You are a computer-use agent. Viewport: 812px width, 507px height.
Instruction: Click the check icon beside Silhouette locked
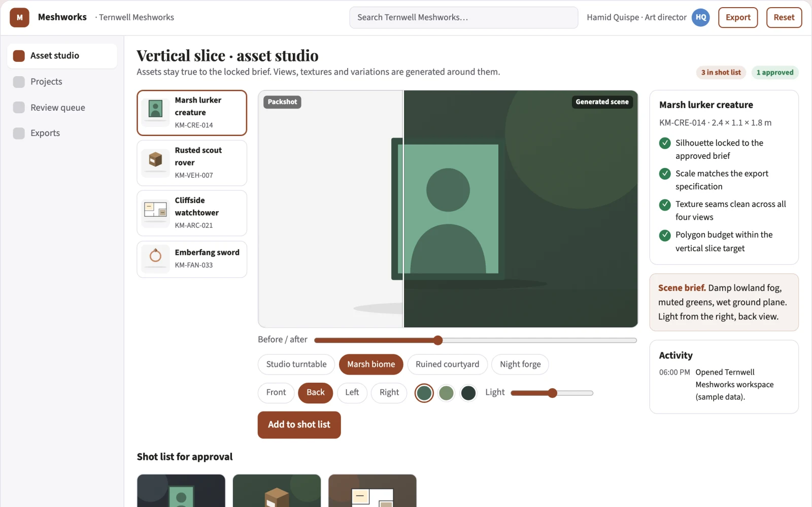(x=665, y=143)
